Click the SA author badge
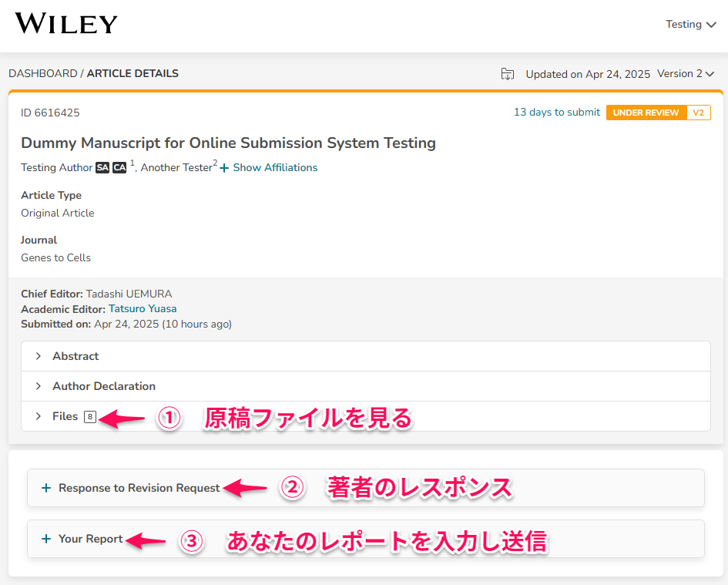728x585 pixels. 102,167
